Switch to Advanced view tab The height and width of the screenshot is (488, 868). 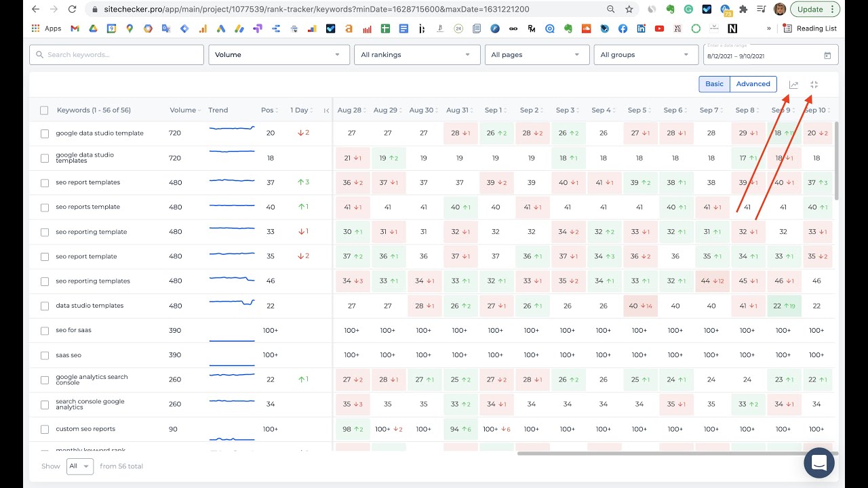753,84
